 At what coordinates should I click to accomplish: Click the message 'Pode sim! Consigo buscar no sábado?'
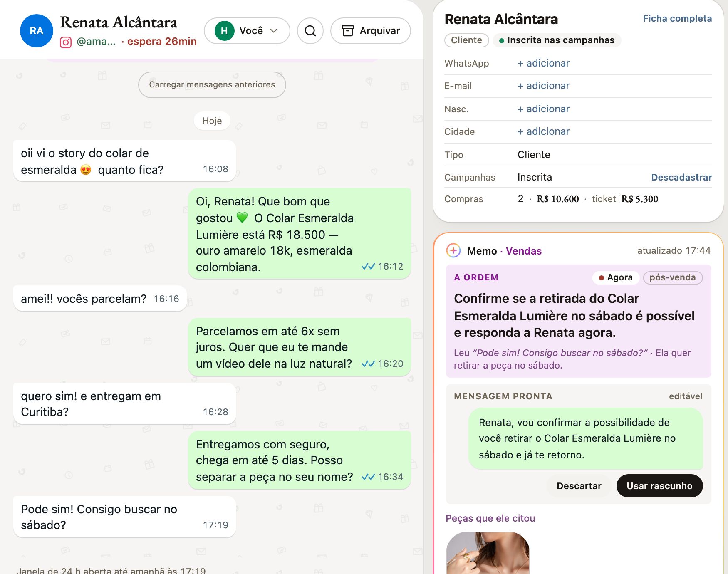tap(125, 517)
